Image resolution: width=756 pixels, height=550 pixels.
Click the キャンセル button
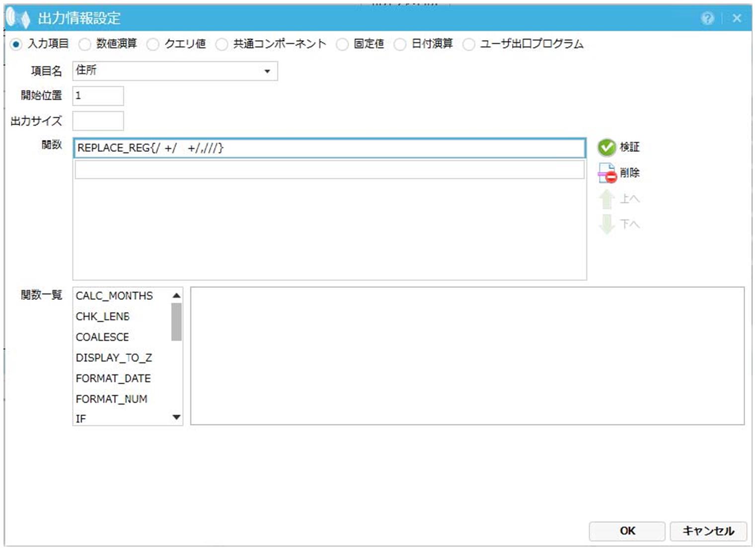click(708, 531)
